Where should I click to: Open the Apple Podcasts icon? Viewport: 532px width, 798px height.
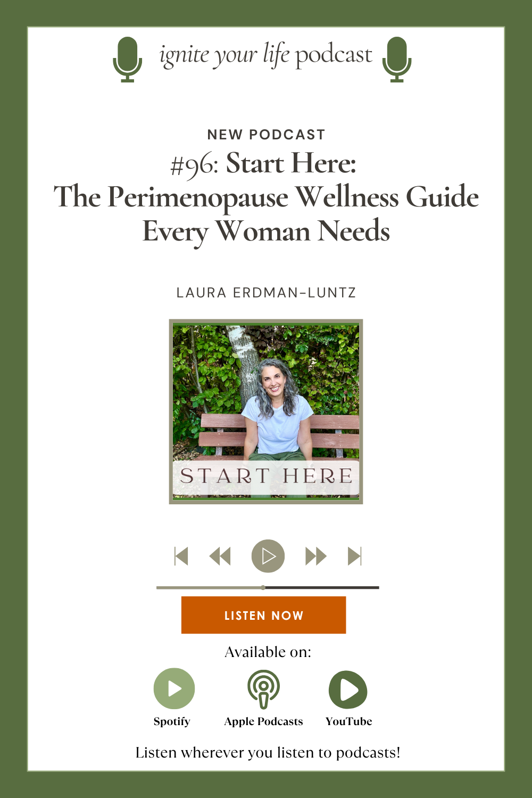(263, 689)
